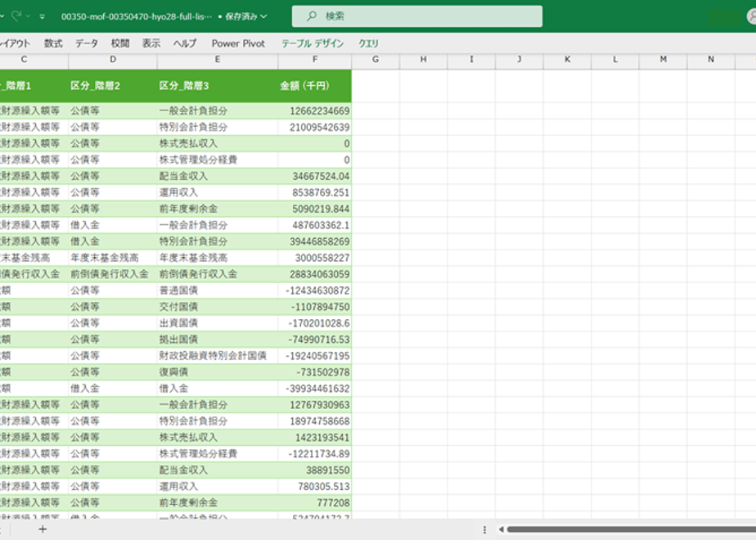The height and width of the screenshot is (540, 756).
Task: Click the horizontal scrollbar left arrow
Action: pos(502,529)
